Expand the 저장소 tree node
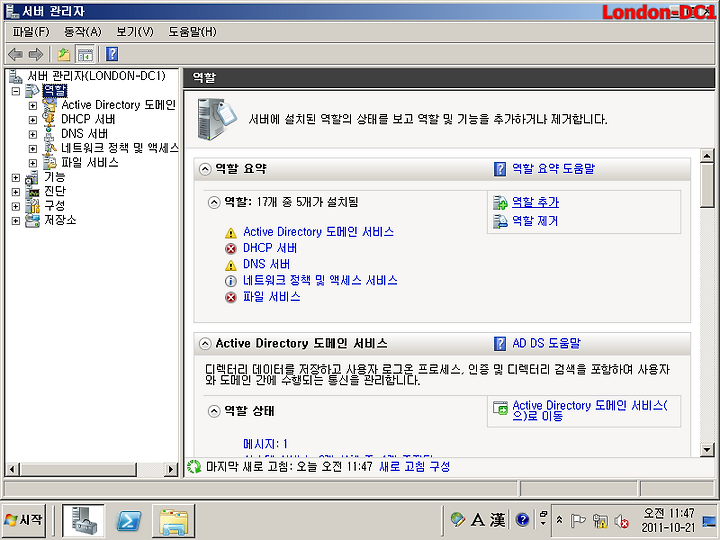720x540 pixels. tap(16, 221)
